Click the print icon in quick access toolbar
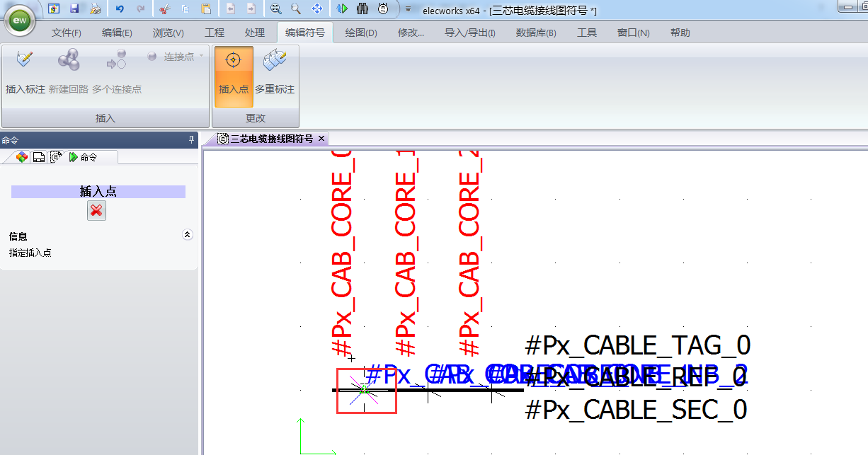The height and width of the screenshot is (455, 868). coord(95,8)
